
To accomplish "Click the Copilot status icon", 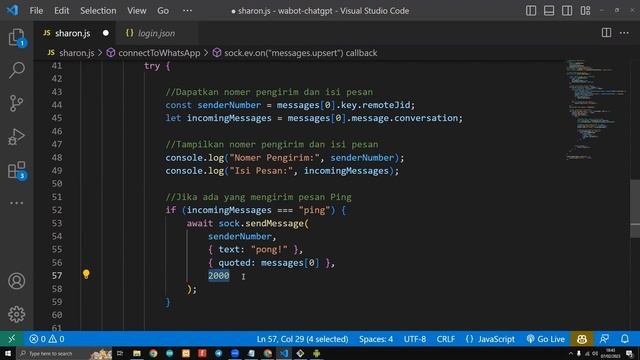I will pos(582,339).
